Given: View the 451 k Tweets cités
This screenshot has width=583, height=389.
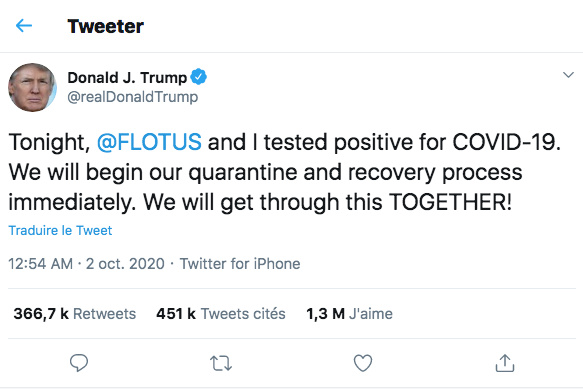Looking at the screenshot, I should click(221, 314).
